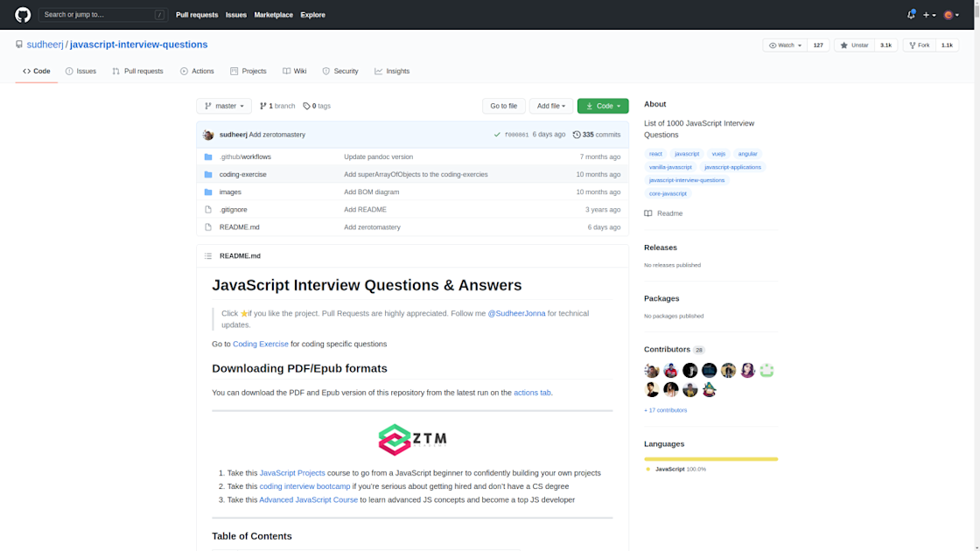
Task: Open the Advanced JavaScript Course link
Action: [308, 499]
